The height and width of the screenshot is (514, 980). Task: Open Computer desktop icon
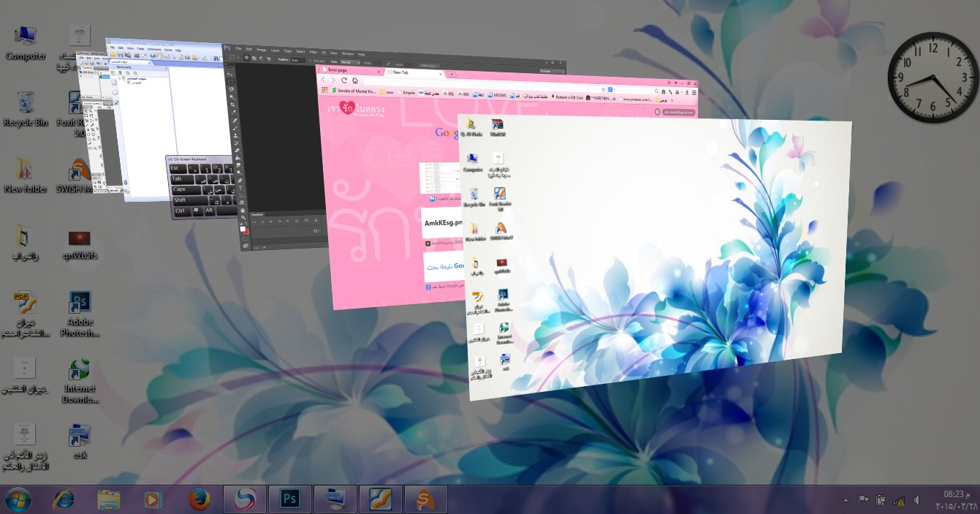pos(26,42)
